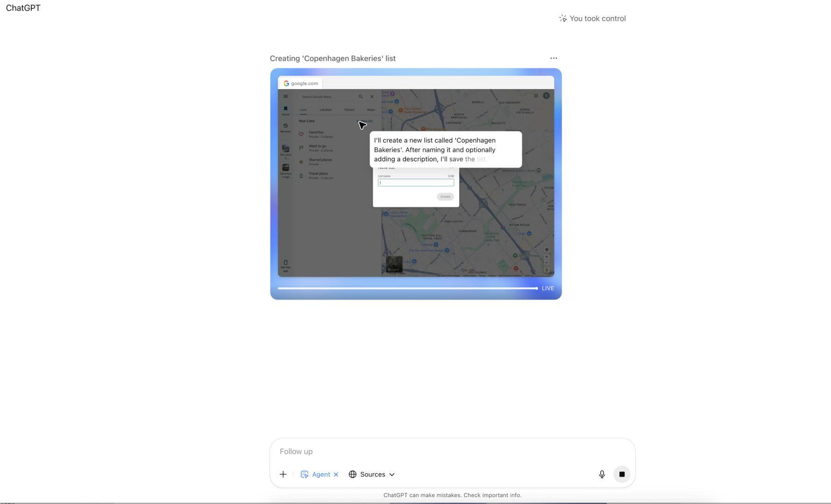831x504 pixels.
Task: Click the Search Google Maps field
Action: pyautogui.click(x=329, y=97)
